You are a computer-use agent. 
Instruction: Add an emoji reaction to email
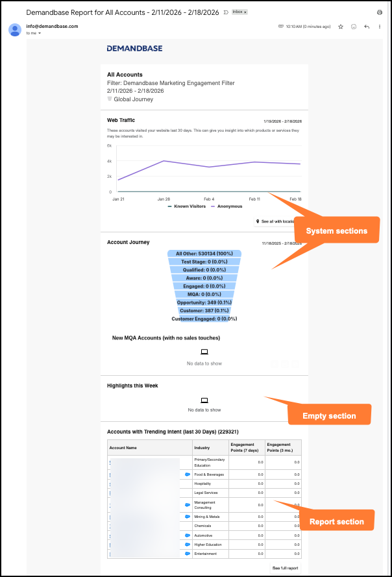354,27
